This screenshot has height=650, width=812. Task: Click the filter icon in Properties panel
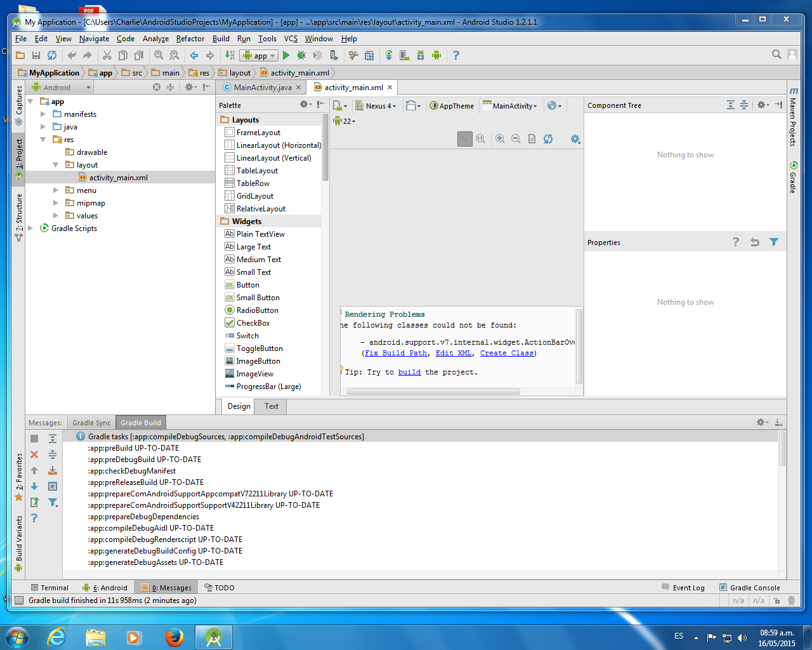774,242
